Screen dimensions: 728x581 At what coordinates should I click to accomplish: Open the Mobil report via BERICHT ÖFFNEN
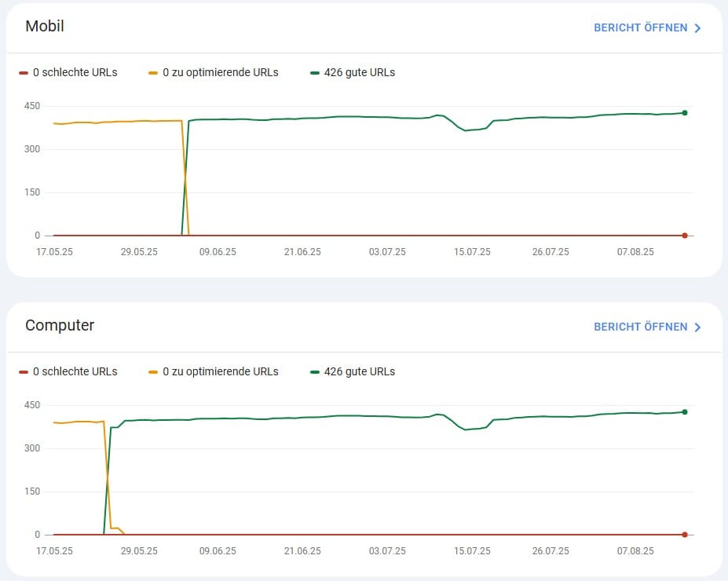coord(640,28)
